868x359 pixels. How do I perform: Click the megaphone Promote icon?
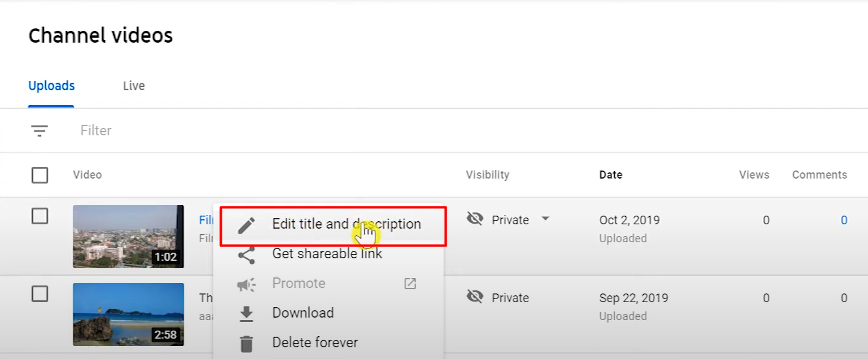coord(246,284)
